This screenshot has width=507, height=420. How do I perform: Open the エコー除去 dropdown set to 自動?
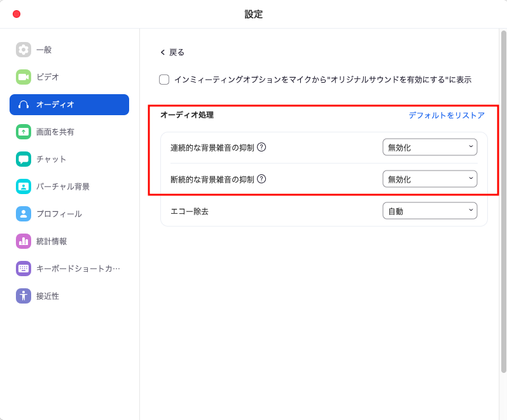point(430,211)
